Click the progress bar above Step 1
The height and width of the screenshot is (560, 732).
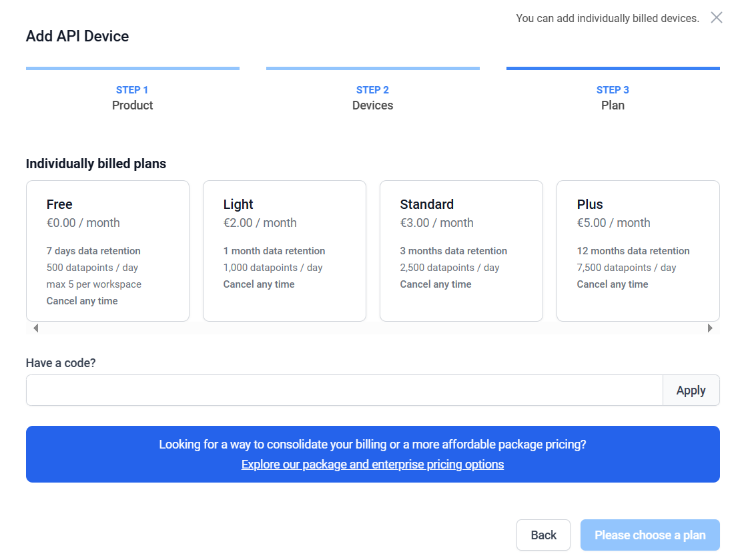[x=132, y=68]
